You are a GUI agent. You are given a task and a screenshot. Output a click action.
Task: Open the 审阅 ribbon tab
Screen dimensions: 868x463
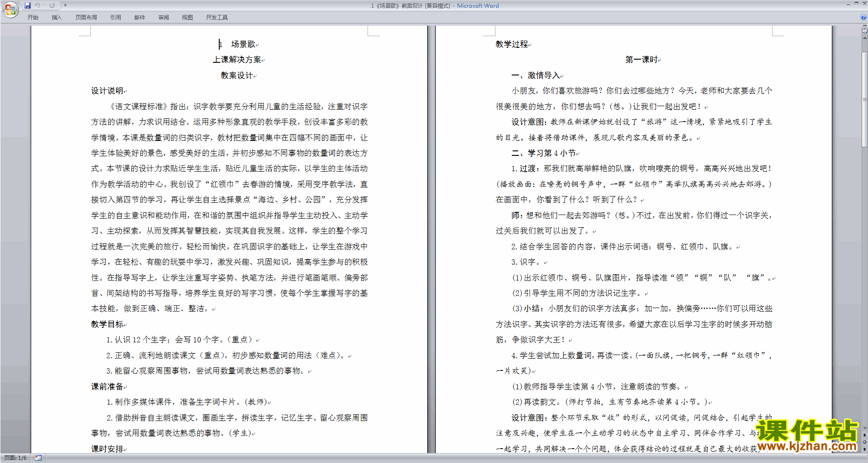[x=164, y=18]
